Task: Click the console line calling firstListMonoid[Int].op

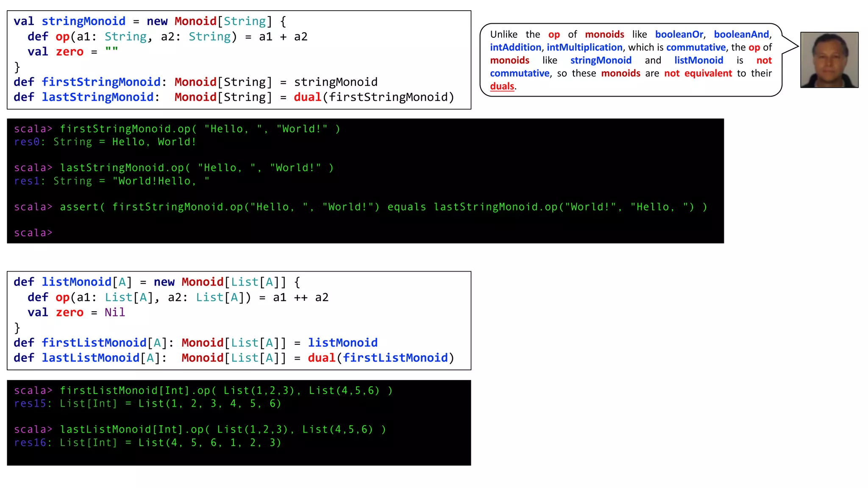Action: click(x=203, y=390)
